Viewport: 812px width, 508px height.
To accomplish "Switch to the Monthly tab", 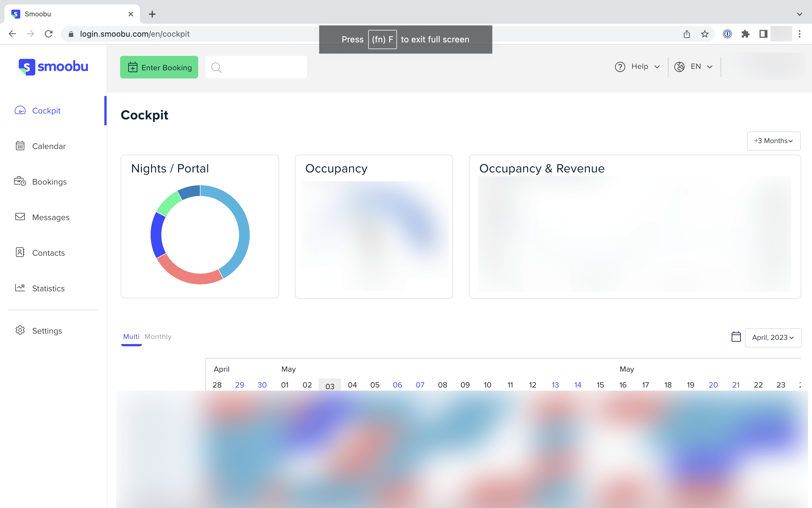I will [x=158, y=337].
